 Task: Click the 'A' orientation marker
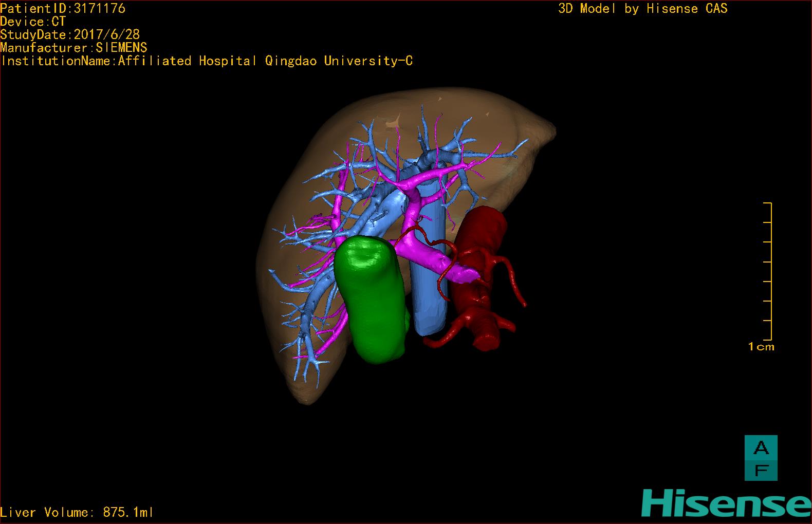(x=761, y=448)
